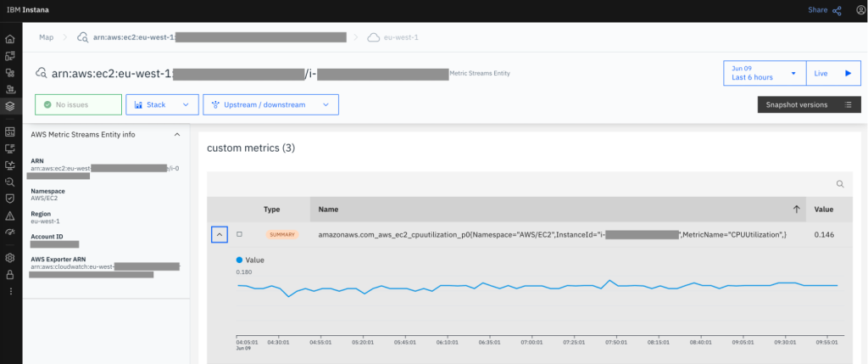Click the green check in No issues
This screenshot has height=364, width=868.
[x=47, y=104]
